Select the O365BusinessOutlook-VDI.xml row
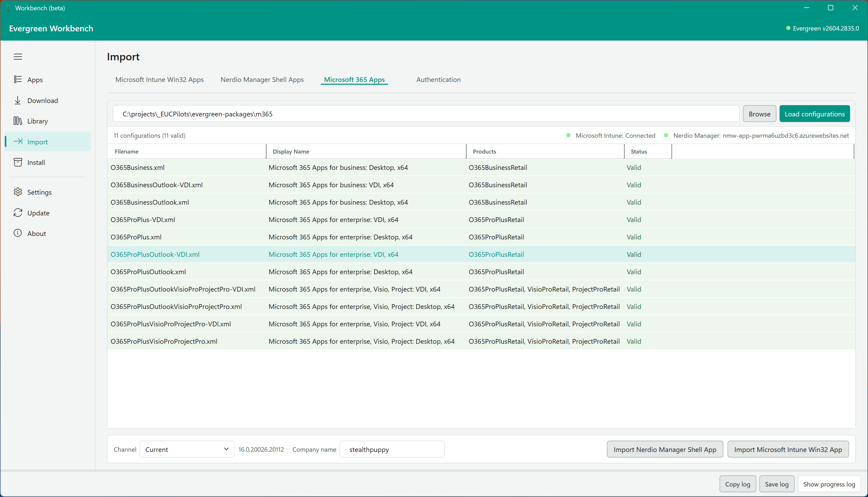The width and height of the screenshot is (868, 497). (481, 185)
